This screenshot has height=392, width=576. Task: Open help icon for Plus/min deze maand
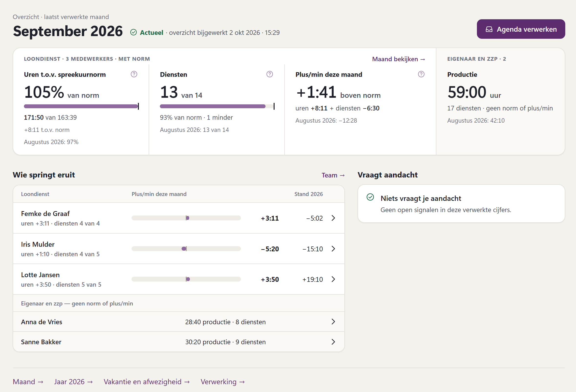(x=421, y=74)
